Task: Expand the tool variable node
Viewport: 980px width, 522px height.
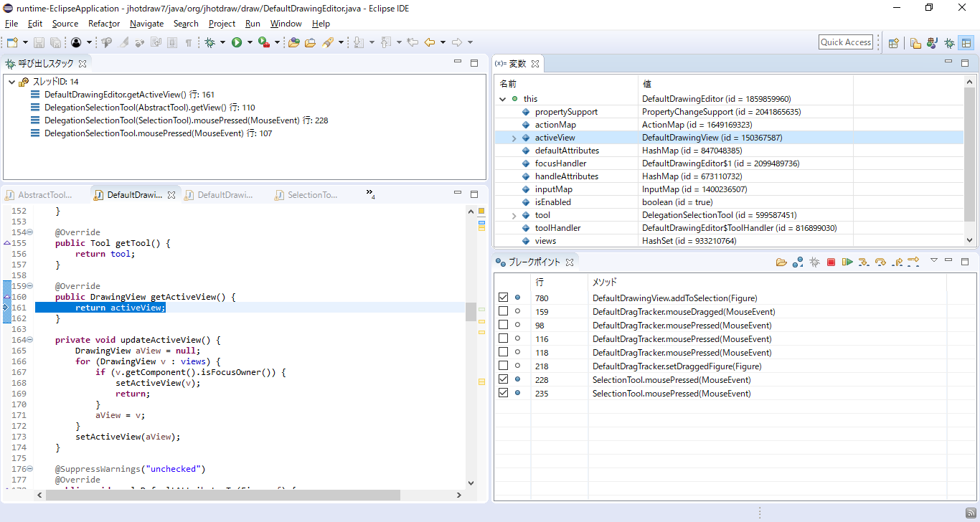Action: 514,215
